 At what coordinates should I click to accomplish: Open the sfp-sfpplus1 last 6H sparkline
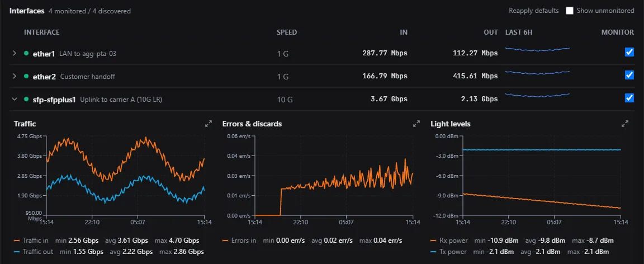coord(537,95)
